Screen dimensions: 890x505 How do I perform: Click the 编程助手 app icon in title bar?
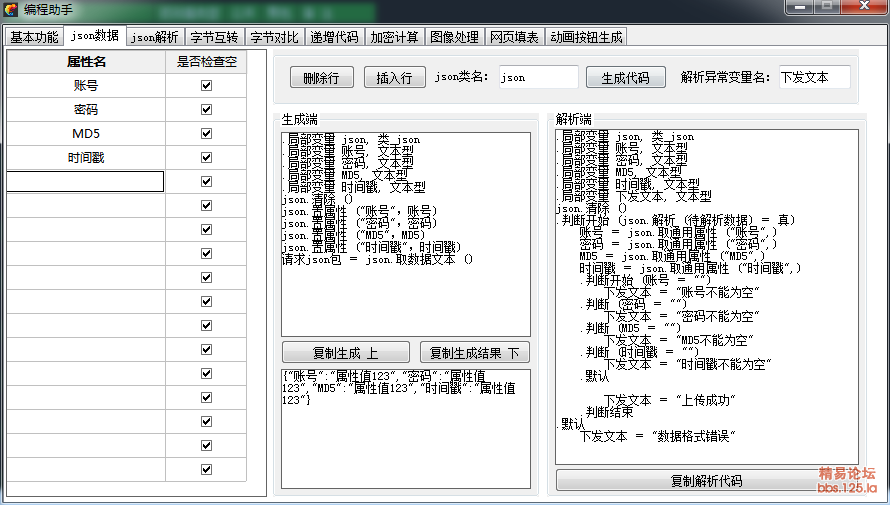(x=11, y=9)
